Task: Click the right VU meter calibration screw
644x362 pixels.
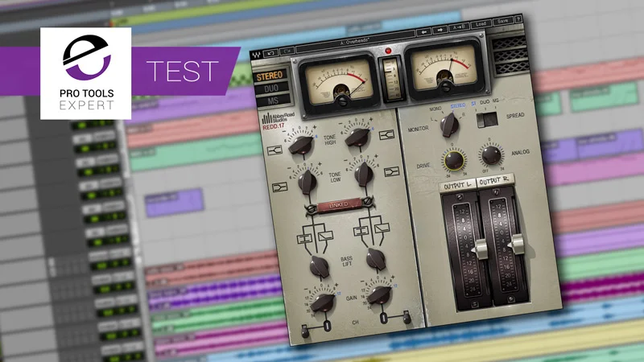Action: pyautogui.click(x=446, y=86)
